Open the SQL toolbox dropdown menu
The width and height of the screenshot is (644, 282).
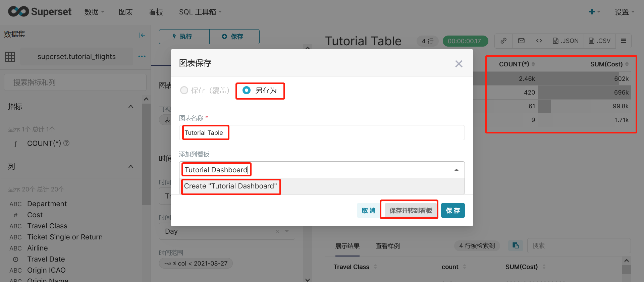coord(200,12)
